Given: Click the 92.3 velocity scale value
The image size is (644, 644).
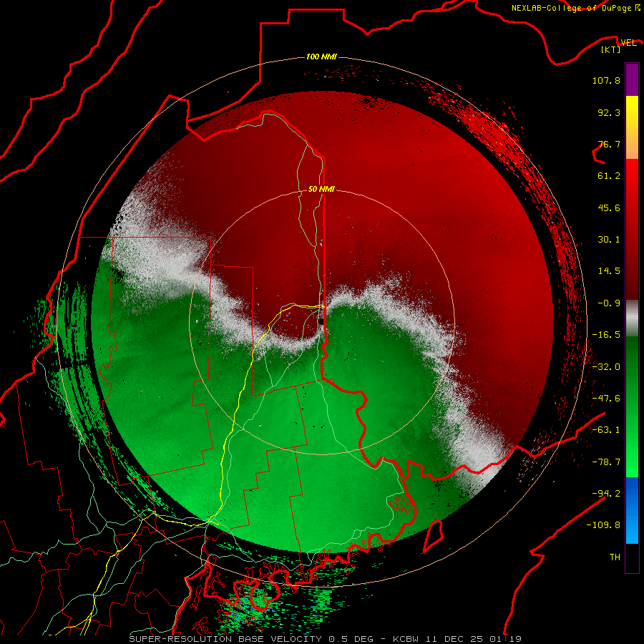Looking at the screenshot, I should 609,112.
